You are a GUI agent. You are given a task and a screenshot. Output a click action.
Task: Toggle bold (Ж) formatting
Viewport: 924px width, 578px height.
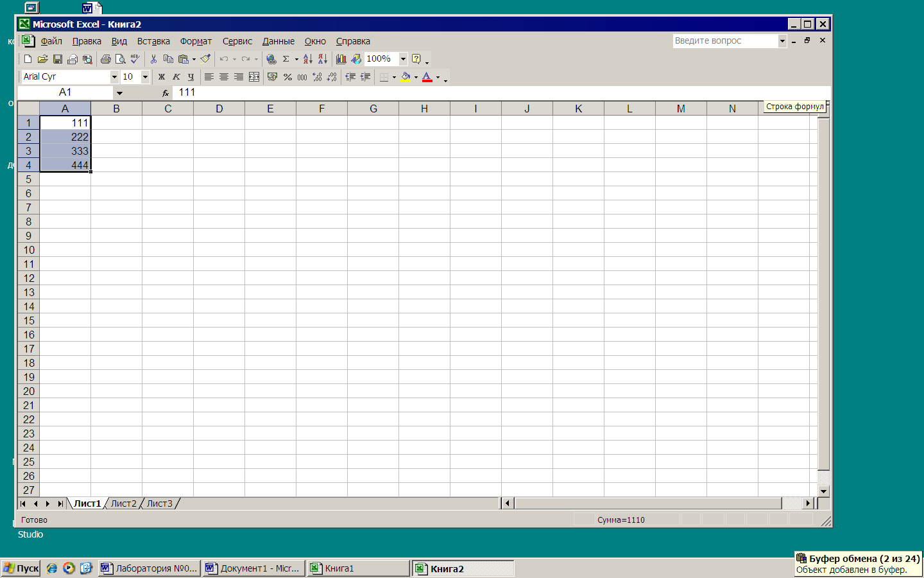[x=162, y=77]
